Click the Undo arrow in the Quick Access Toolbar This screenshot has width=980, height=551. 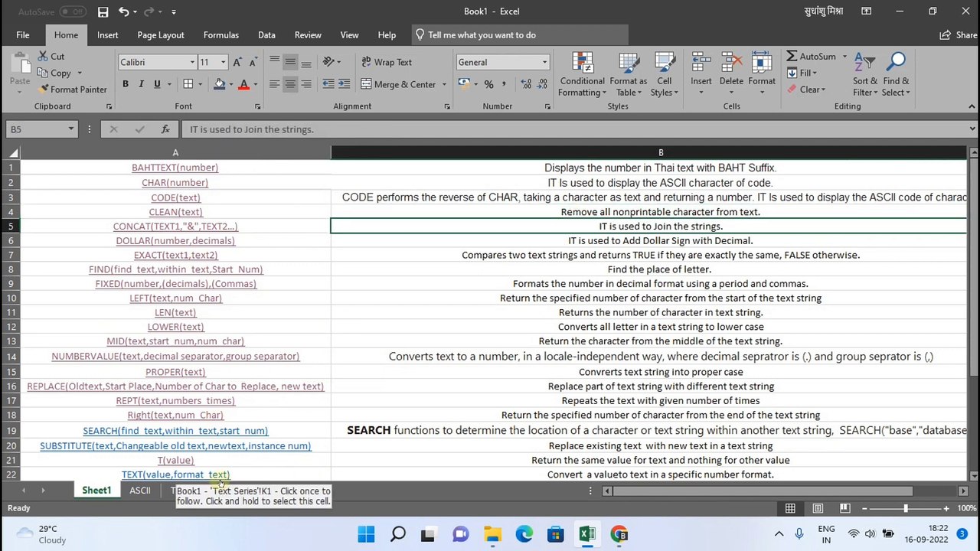tap(123, 11)
